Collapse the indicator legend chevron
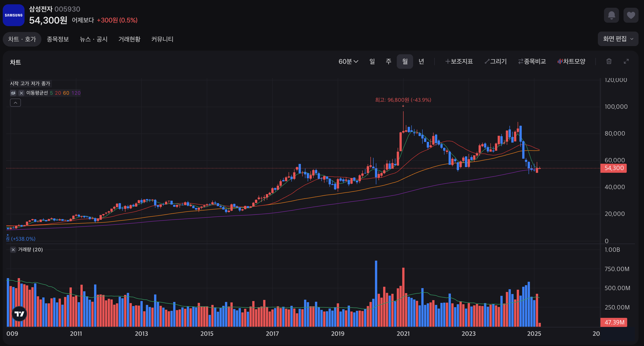 [x=15, y=103]
